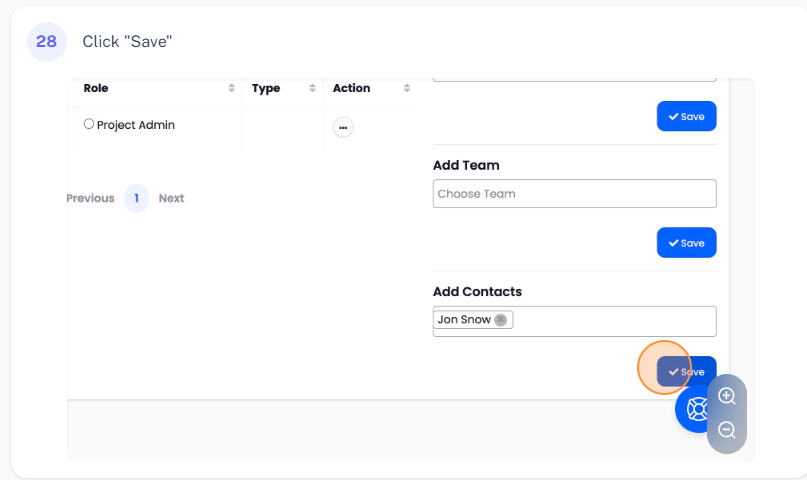This screenshot has height=480, width=807.
Task: Save the Add Contacts section
Action: (x=686, y=371)
